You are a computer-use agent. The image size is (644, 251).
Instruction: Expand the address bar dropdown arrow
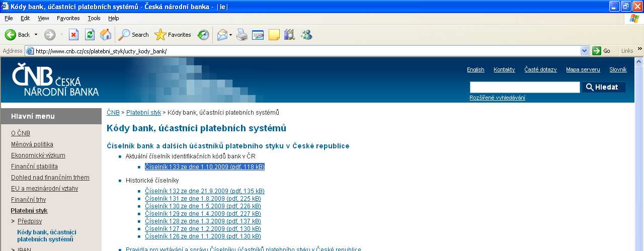584,51
